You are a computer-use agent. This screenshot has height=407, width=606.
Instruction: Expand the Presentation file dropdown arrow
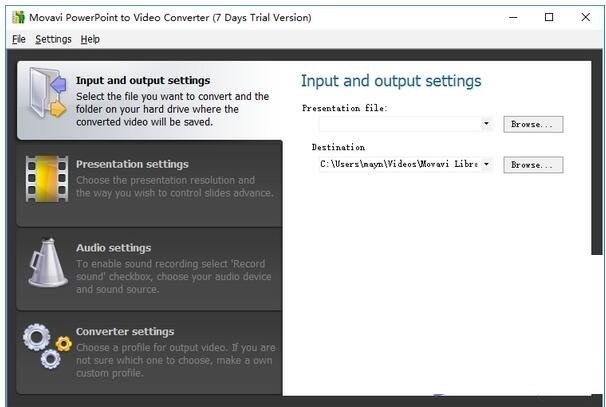[x=486, y=124]
